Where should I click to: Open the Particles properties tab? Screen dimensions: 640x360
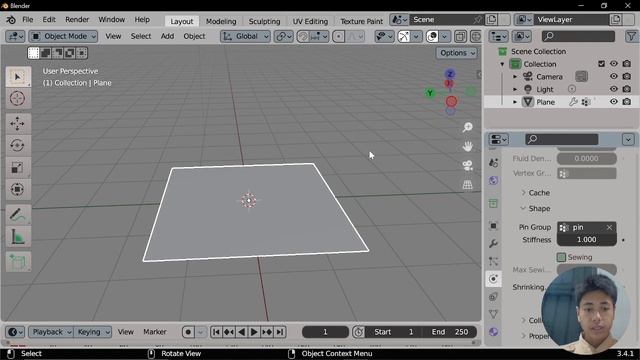(493, 261)
